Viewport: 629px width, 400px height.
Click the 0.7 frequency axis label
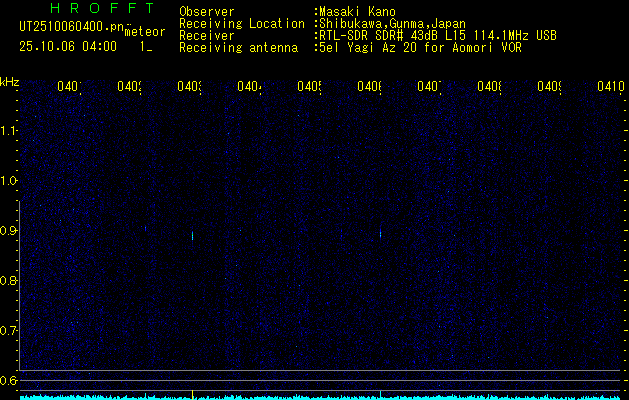pyautogui.click(x=8, y=331)
